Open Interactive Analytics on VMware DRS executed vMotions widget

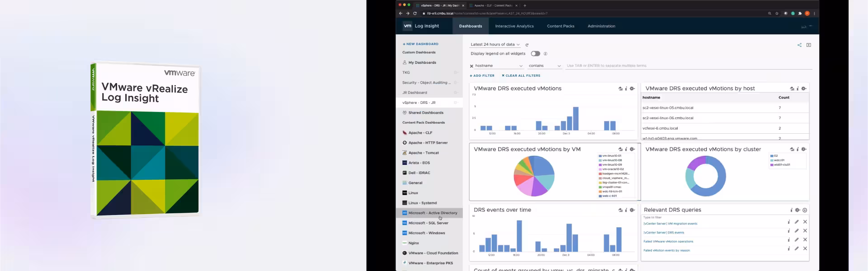(620, 89)
